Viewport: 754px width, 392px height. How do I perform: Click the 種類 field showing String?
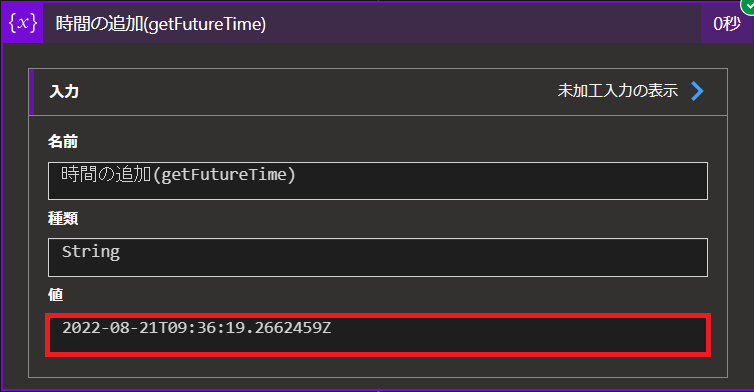pyautogui.click(x=377, y=257)
